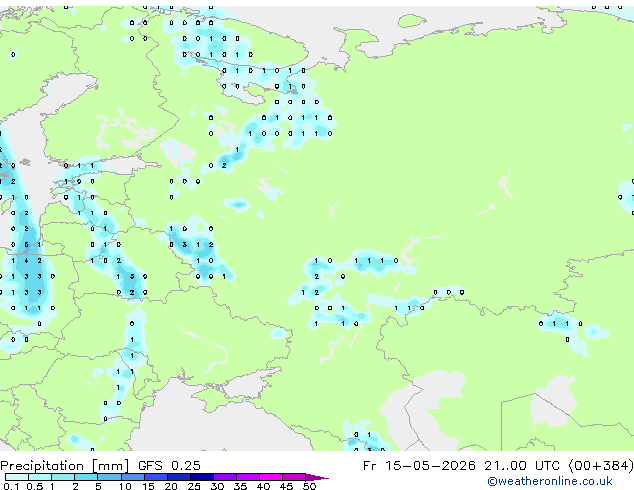The width and height of the screenshot is (634, 490).
Task: Click the legend label '25'
Action: [x=194, y=486]
